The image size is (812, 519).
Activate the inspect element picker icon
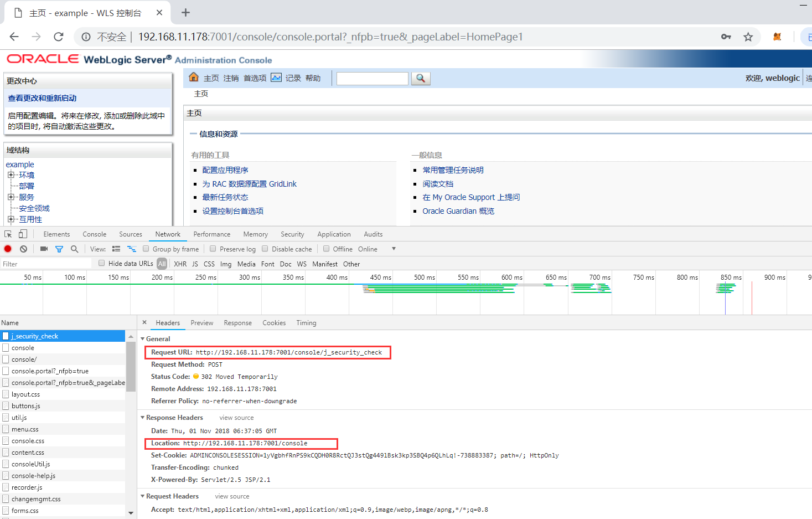pos(8,234)
